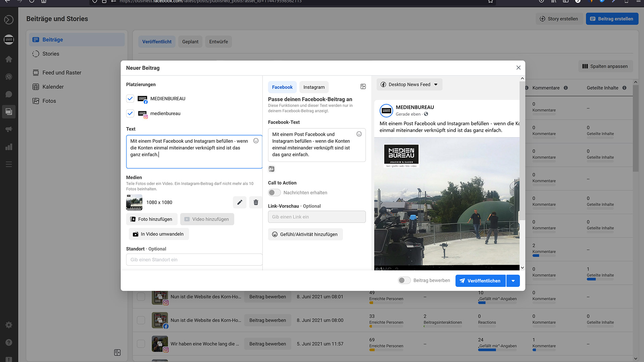
Task: Delete the uploaded image via trash icon
Action: pyautogui.click(x=256, y=202)
